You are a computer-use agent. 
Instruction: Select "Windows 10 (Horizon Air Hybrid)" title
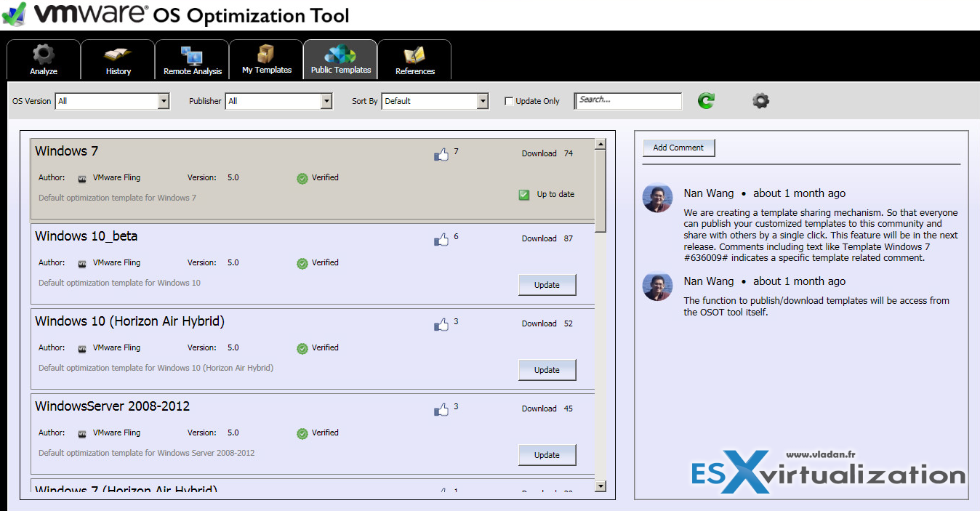[130, 321]
